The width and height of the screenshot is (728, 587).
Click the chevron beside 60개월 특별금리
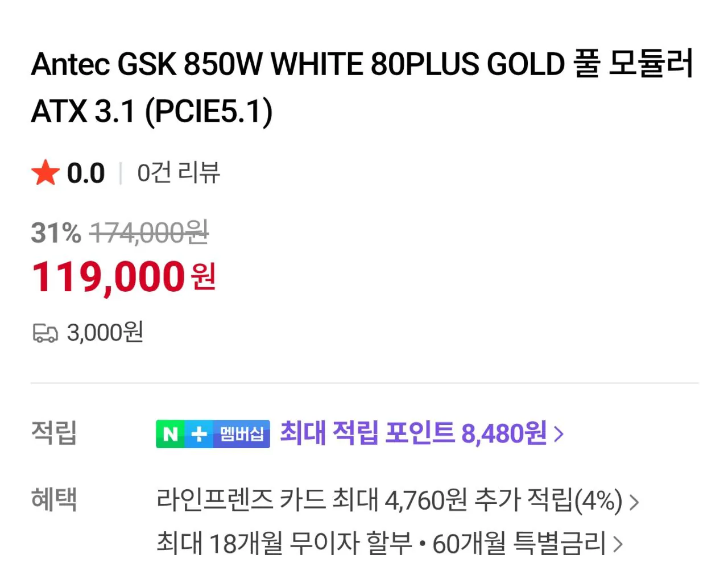click(x=617, y=544)
